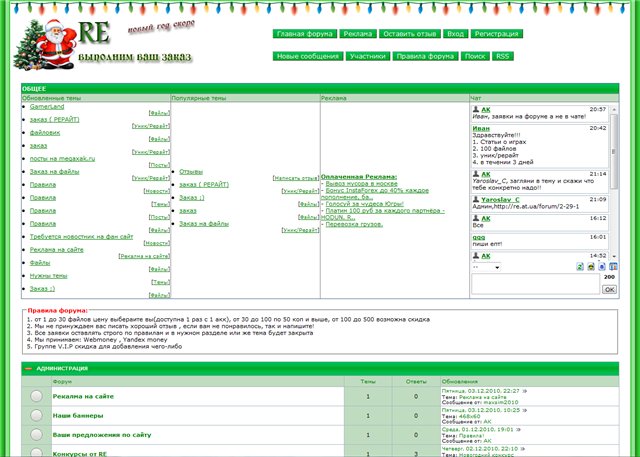Click status icon beside Ваши предложения по сайту
The image size is (640, 457).
(x=36, y=436)
